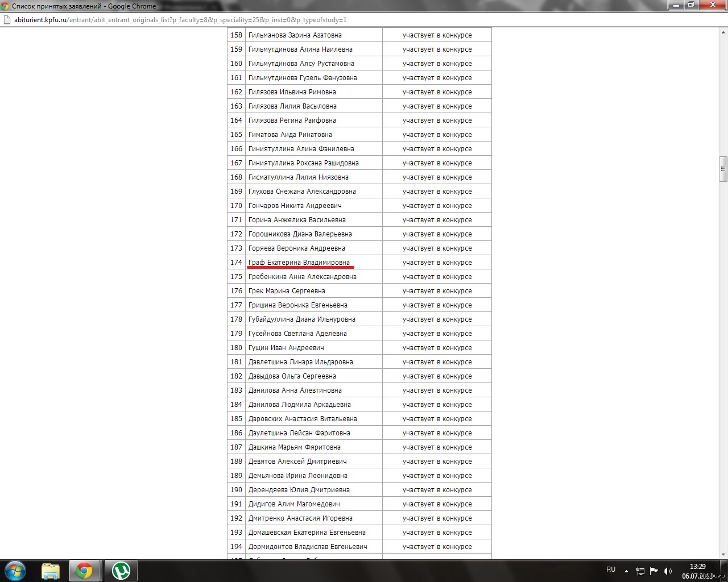728x582 pixels.
Task: Focus the abiturient.kpfu.ru address bar
Action: click(364, 20)
